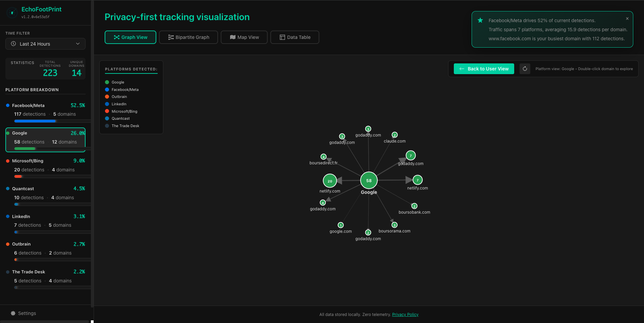This screenshot has width=644, height=323.
Task: Open the Privacy Policy link
Action: tap(405, 314)
